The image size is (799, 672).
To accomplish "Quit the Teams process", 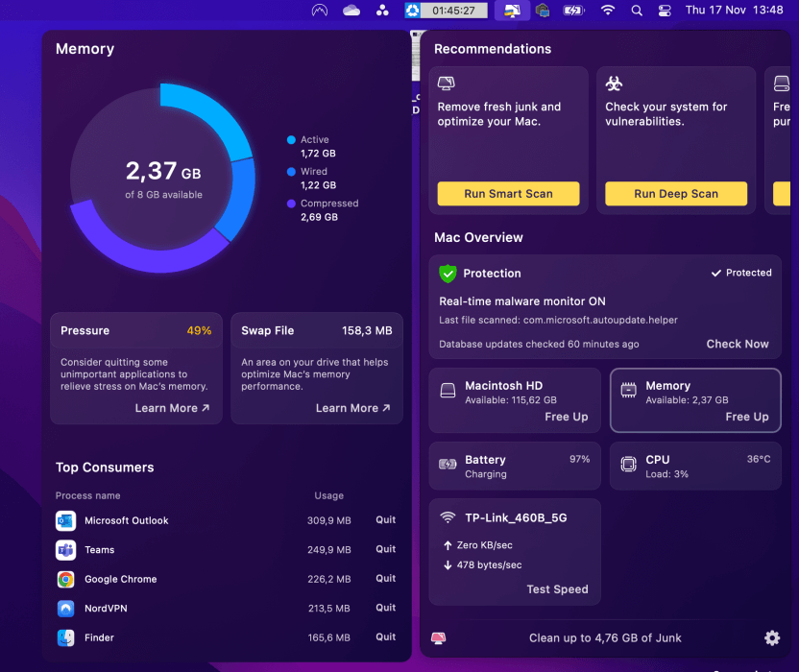I will pos(385,549).
